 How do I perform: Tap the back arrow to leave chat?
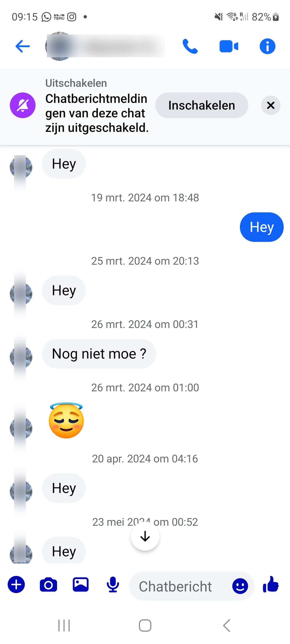coord(22,46)
